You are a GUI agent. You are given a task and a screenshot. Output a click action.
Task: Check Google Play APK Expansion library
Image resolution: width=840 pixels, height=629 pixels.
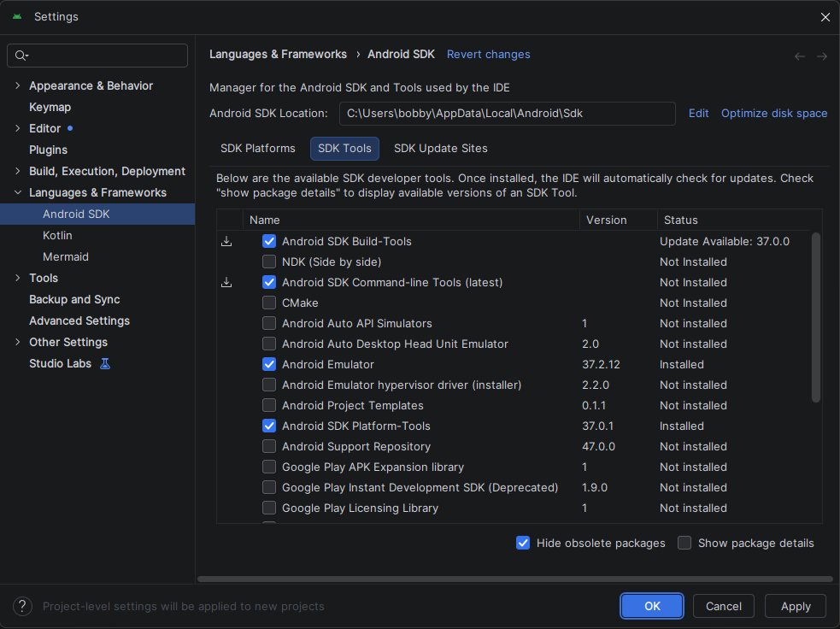(x=269, y=467)
